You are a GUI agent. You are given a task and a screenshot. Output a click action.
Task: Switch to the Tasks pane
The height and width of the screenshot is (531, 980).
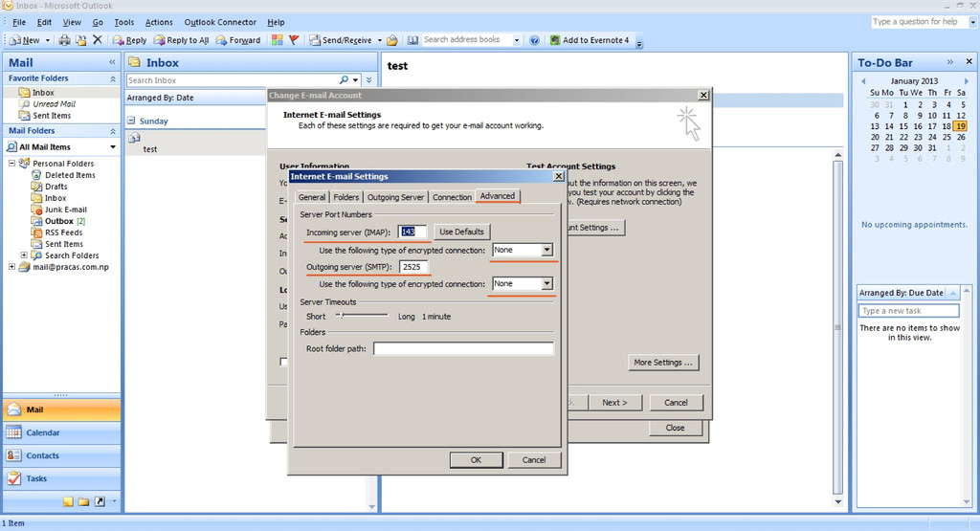pos(62,478)
